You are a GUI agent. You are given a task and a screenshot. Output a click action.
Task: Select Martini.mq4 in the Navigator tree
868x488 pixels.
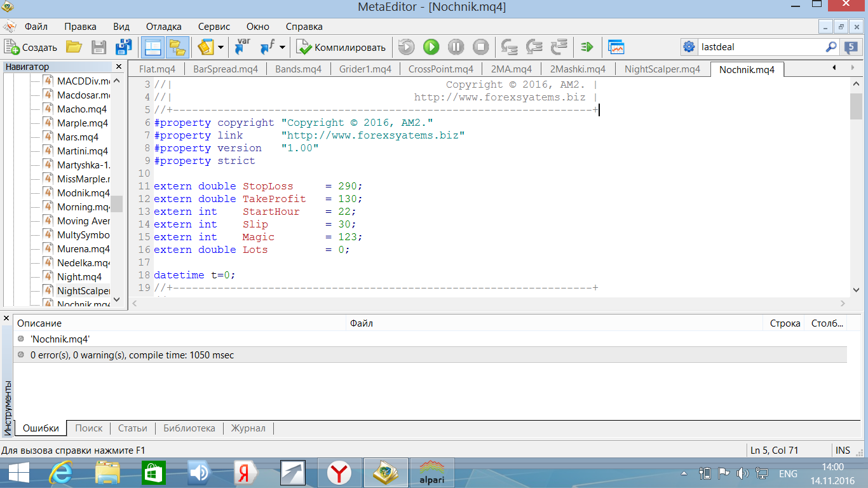(x=82, y=151)
